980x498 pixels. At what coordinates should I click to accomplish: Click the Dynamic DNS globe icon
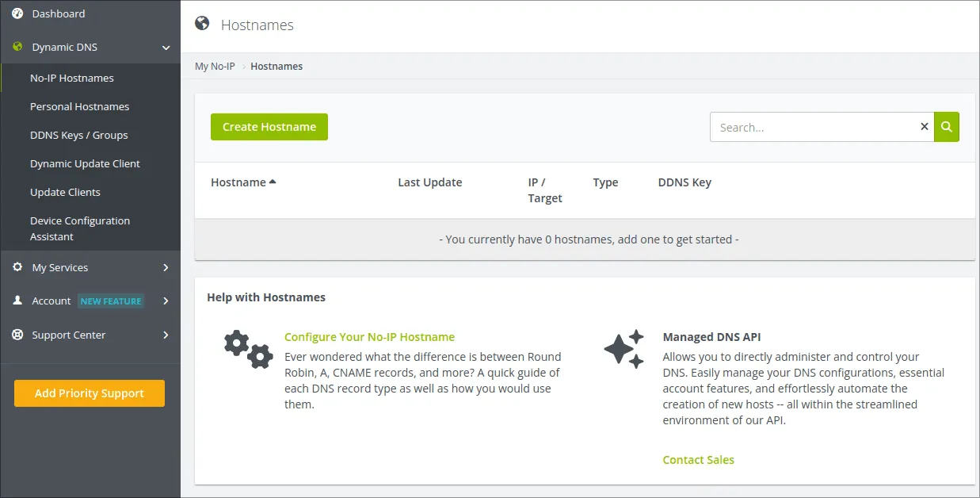coord(17,47)
